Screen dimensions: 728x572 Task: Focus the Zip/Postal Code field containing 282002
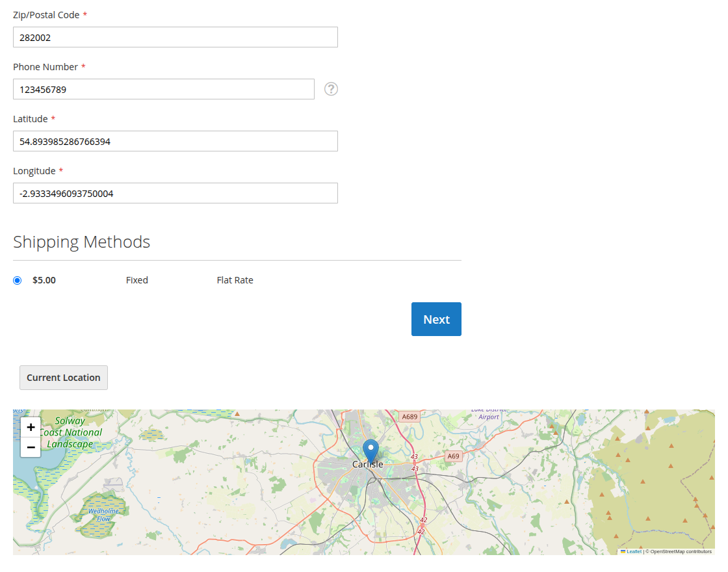click(x=175, y=37)
